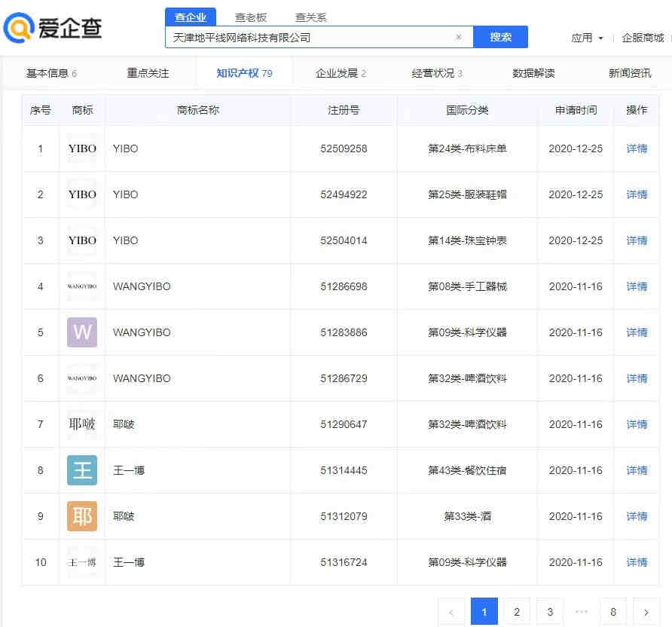Clear the search box with the X icon
672x627 pixels.
458,37
